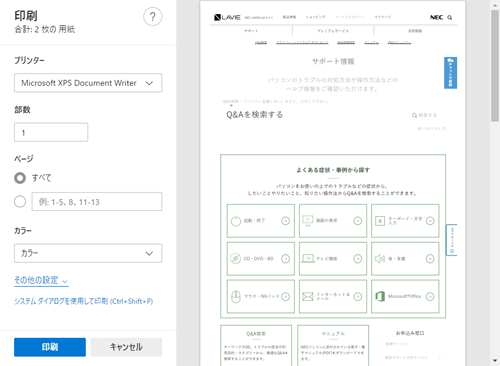Click the blue 印刷 print button
The image size is (500, 366).
tap(50, 347)
